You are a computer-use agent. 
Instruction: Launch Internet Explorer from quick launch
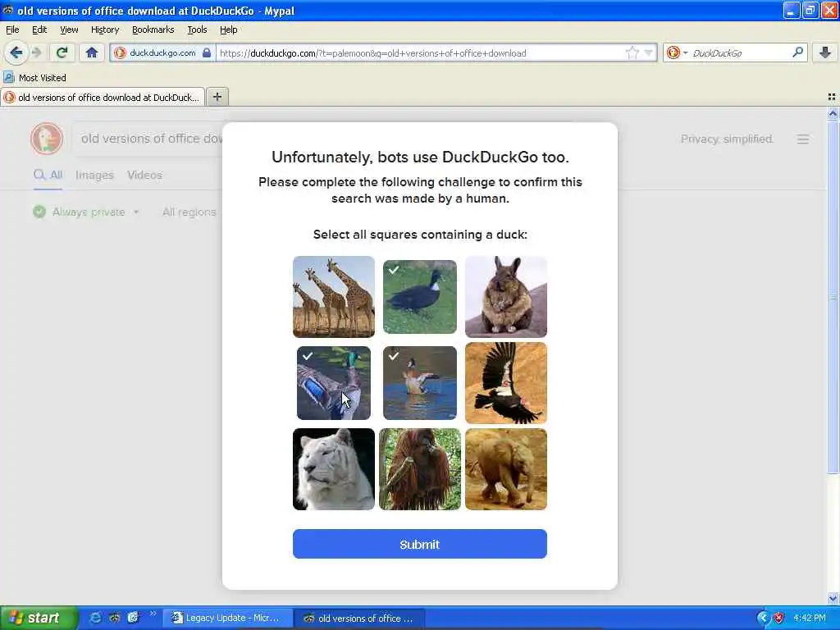point(95,619)
